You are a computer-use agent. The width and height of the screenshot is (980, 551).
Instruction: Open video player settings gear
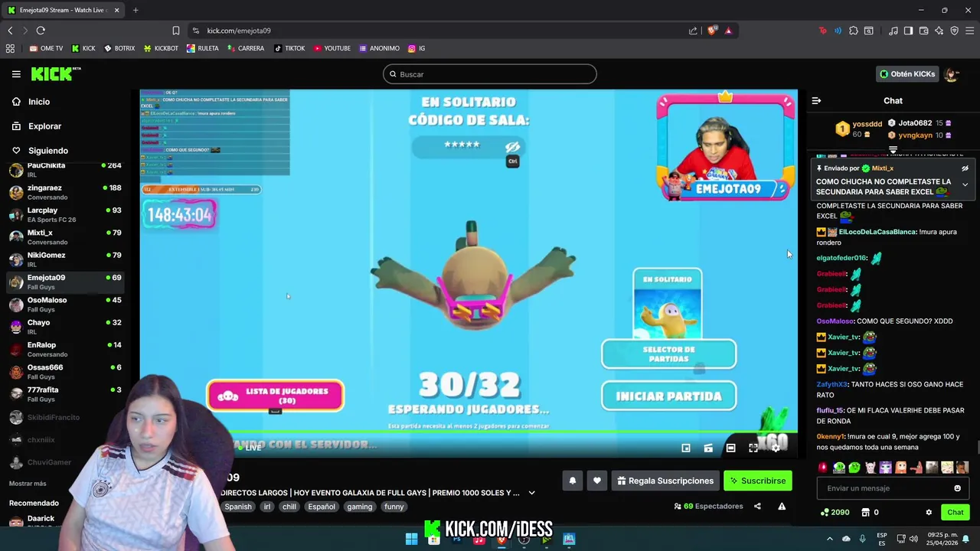776,448
